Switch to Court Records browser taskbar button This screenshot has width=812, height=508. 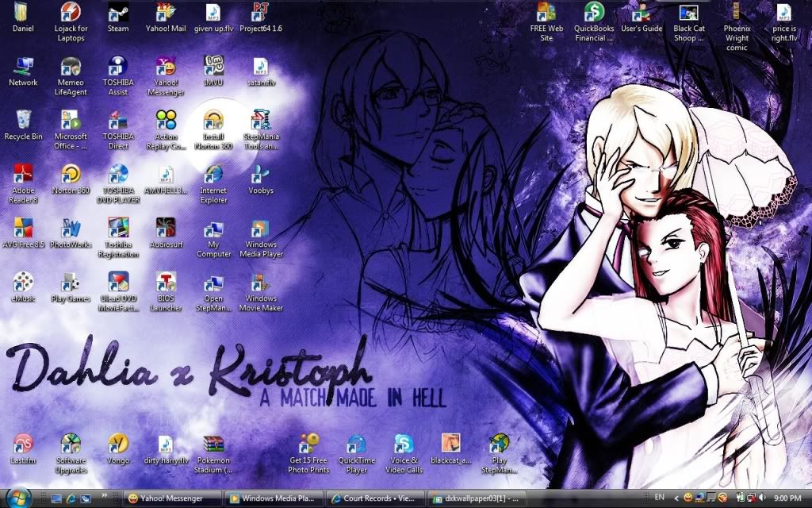click(377, 498)
